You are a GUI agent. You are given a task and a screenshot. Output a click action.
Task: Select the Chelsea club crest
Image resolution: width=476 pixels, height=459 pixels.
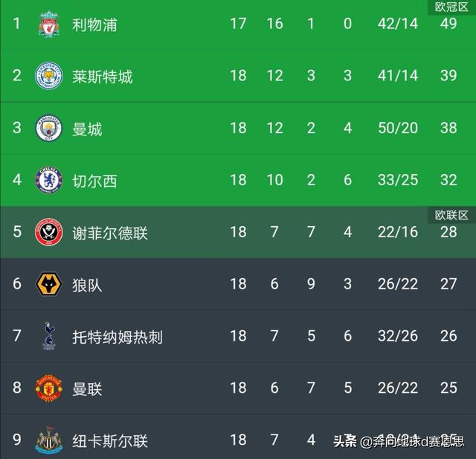coord(48,180)
